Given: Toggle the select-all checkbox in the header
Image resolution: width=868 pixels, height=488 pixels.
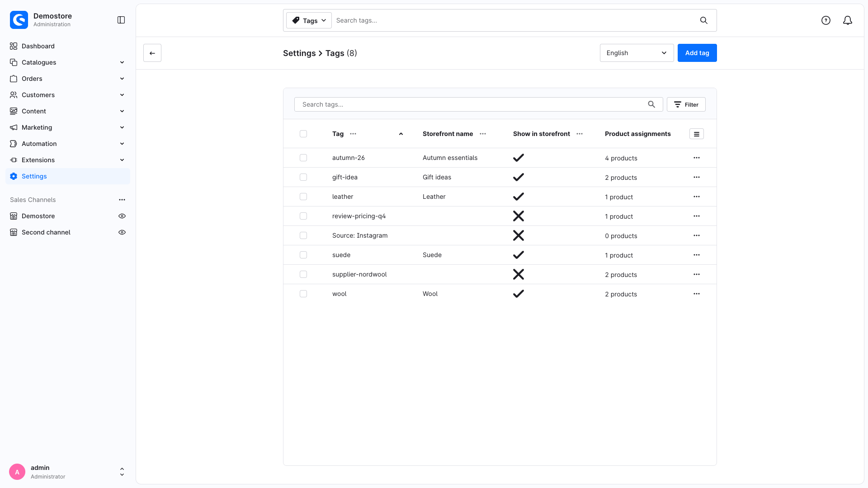Looking at the screenshot, I should click(303, 134).
